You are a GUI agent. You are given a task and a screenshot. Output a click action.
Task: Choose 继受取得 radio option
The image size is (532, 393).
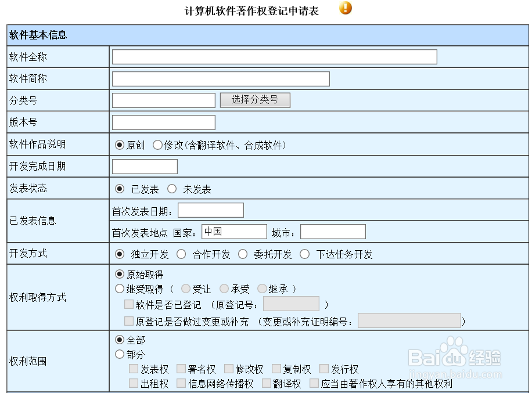pos(120,289)
